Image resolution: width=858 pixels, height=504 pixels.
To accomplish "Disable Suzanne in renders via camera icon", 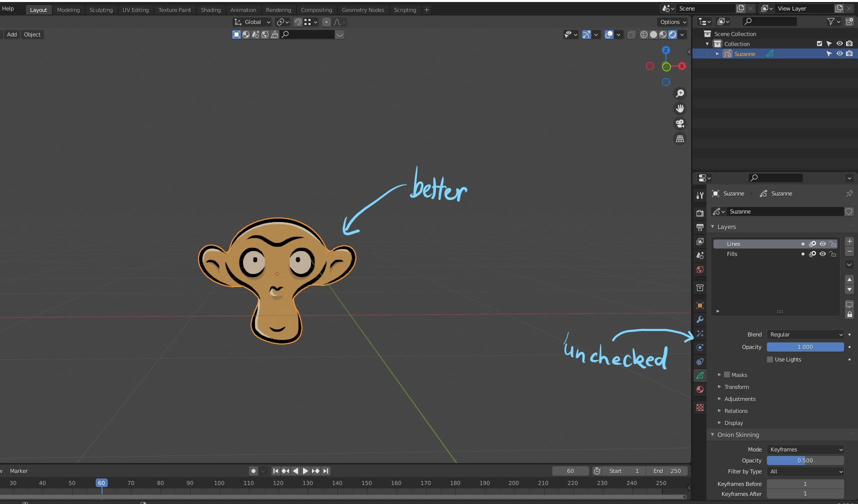I will [x=849, y=53].
